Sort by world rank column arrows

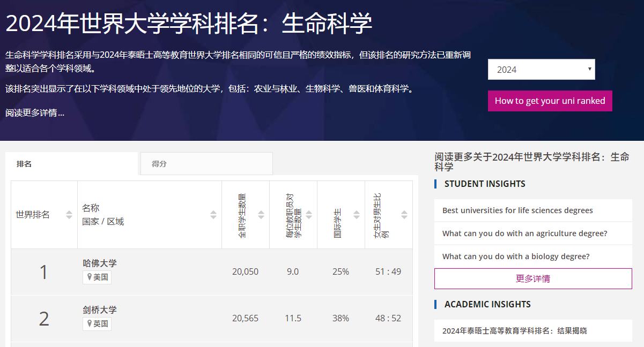(x=69, y=215)
